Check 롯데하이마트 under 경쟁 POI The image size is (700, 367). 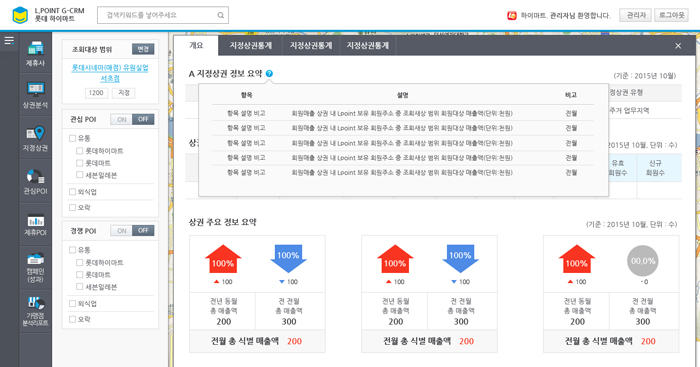(x=79, y=263)
